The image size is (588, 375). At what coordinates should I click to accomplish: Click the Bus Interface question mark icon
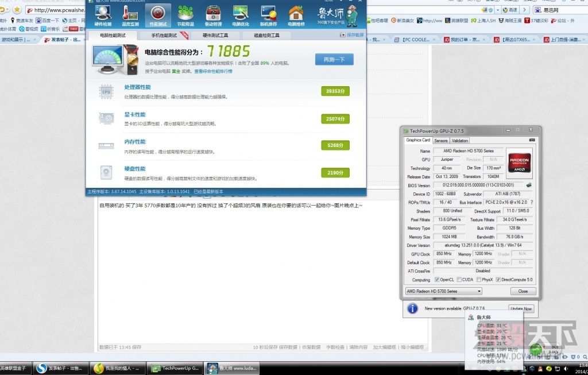point(531,202)
